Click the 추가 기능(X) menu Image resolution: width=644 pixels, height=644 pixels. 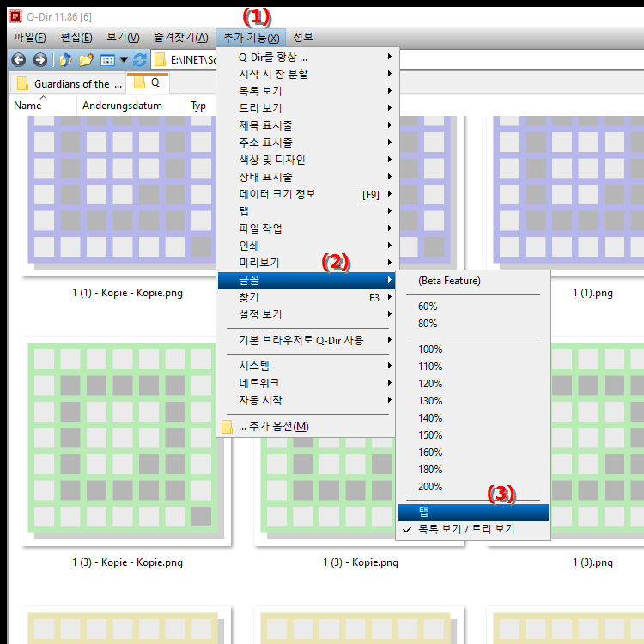pyautogui.click(x=251, y=38)
